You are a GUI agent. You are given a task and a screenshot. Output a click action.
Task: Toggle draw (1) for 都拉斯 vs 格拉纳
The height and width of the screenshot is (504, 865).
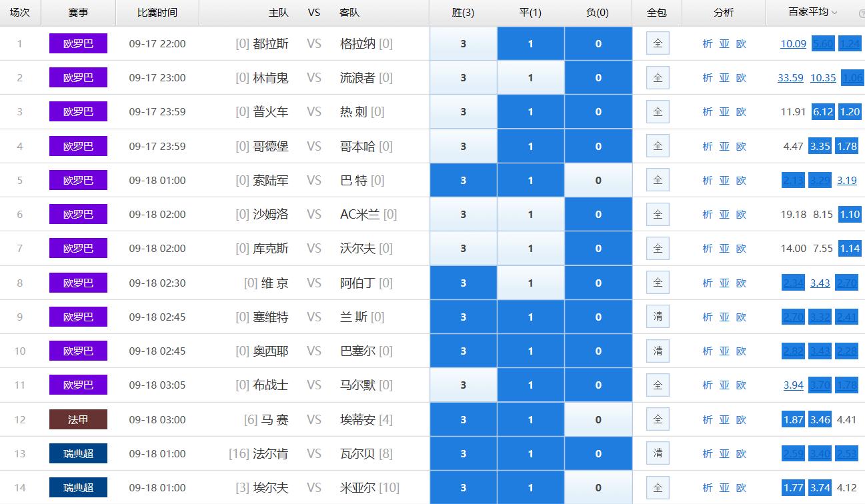(x=531, y=43)
